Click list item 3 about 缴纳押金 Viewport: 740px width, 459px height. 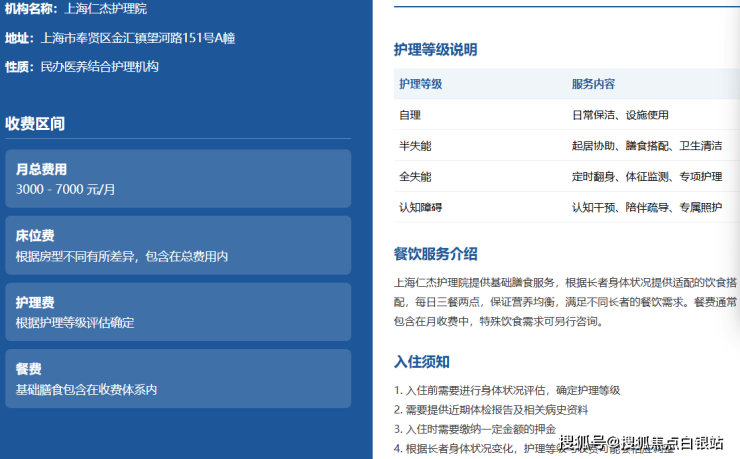(475, 429)
